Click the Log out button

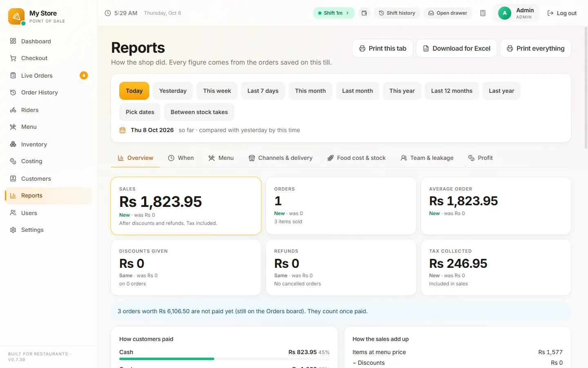[x=562, y=13]
